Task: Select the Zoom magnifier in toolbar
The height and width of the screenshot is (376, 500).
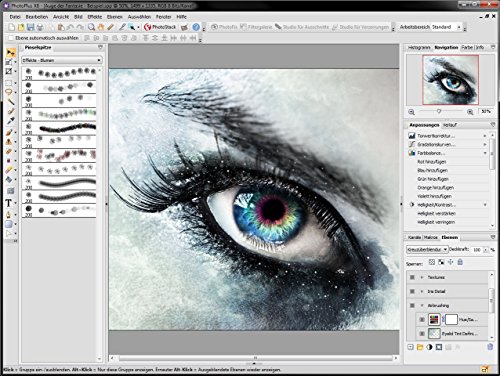Action: [91, 27]
